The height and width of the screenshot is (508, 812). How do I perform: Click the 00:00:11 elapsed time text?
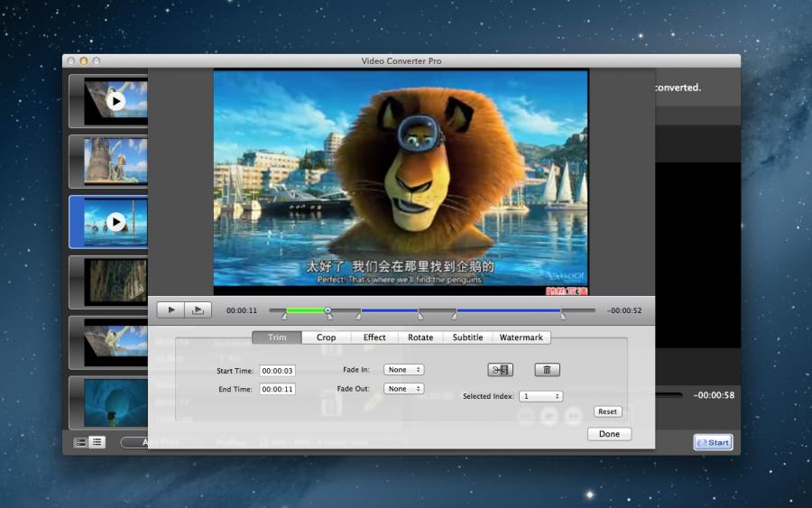(x=242, y=310)
